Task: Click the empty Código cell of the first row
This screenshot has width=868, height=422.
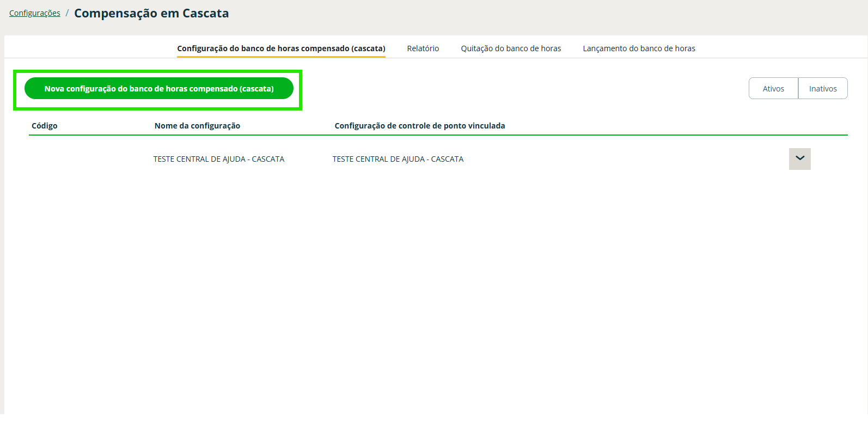Action: pyautogui.click(x=82, y=159)
